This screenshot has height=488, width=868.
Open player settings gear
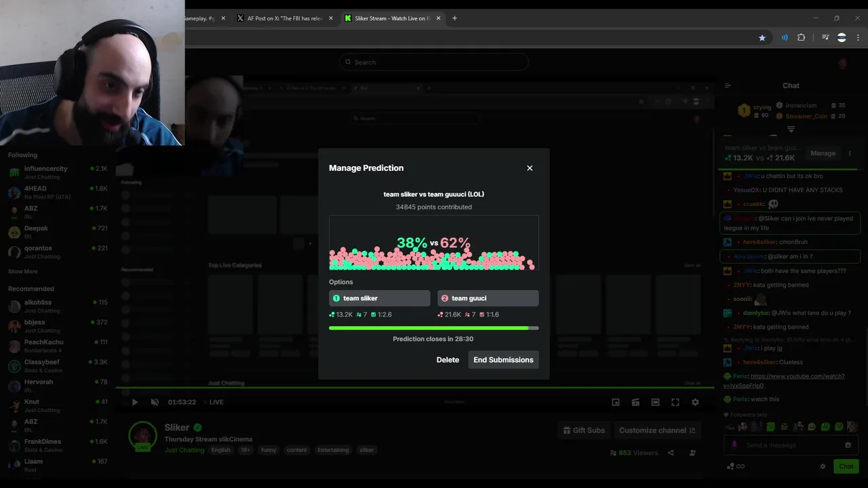pos(695,402)
